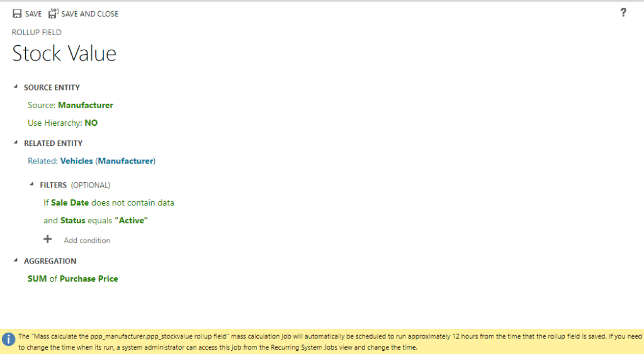Edit the Related: Vehicles (Manufacturer) entry
Screen dimensions: 644x354
click(x=91, y=161)
